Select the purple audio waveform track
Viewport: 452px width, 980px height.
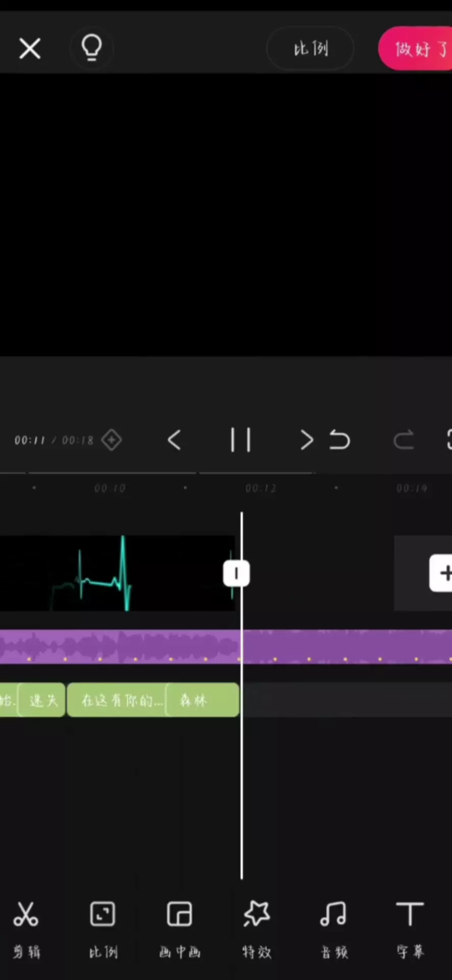226,647
